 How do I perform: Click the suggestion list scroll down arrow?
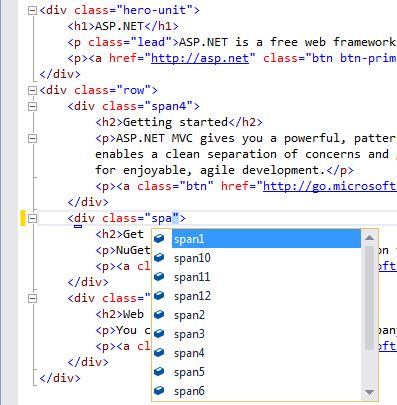tap(369, 392)
